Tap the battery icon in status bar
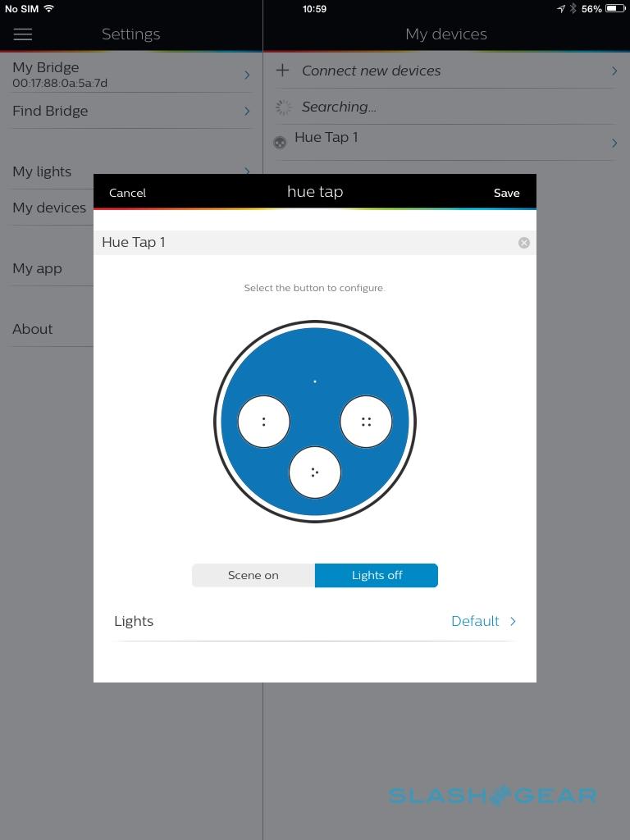630x840 pixels. point(615,8)
